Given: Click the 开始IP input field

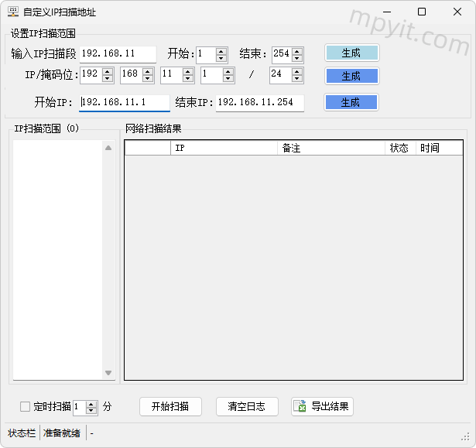Looking at the screenshot, I should pyautogui.click(x=125, y=103).
